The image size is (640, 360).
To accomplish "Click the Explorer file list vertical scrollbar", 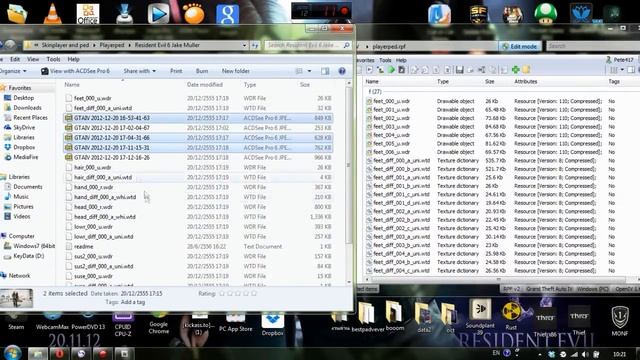I will [349, 165].
